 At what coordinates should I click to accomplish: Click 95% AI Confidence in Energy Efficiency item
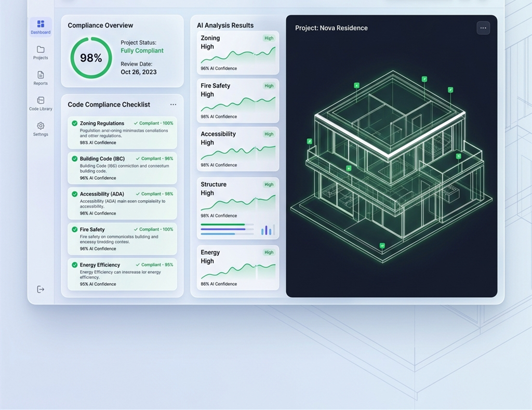[x=98, y=284]
